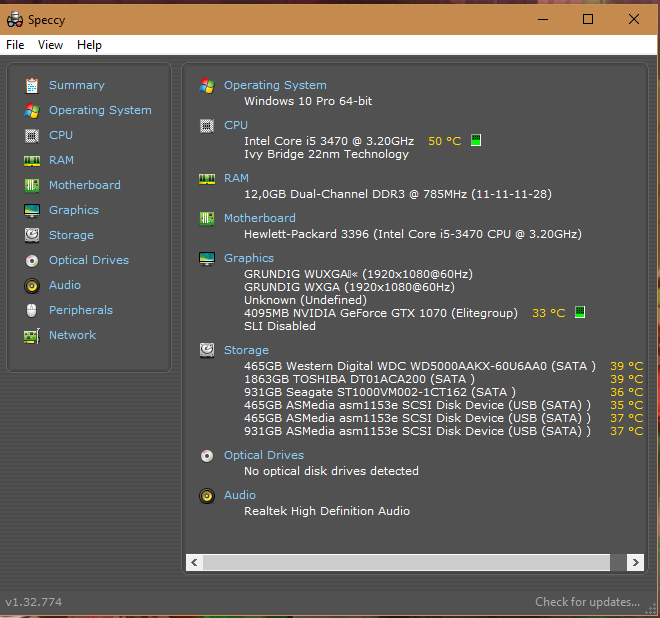Open the Help menu

(x=89, y=45)
